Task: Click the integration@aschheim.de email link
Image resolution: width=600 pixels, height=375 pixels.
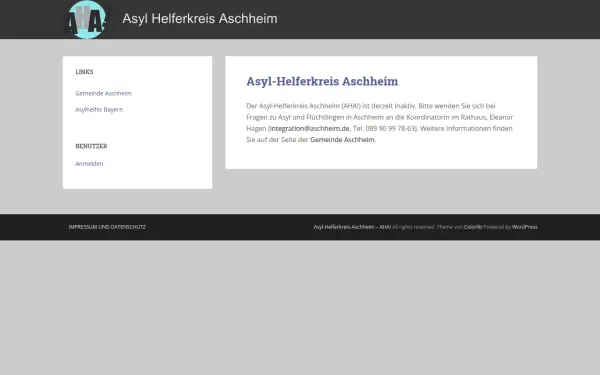Action: click(310, 129)
